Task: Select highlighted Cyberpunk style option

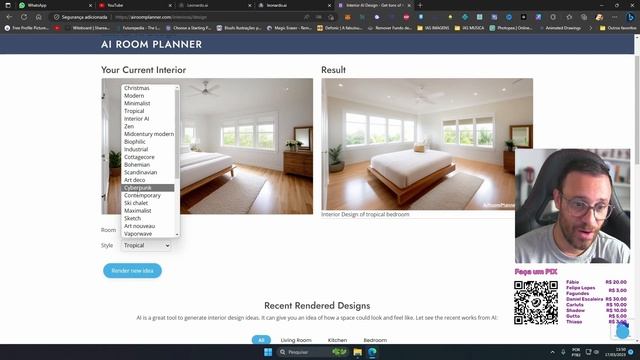Action: tap(148, 188)
